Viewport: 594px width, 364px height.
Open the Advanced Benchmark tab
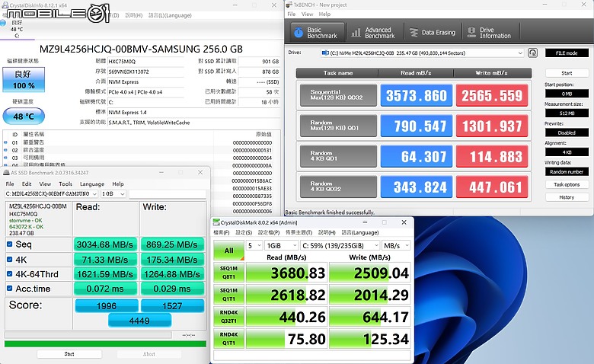374,33
